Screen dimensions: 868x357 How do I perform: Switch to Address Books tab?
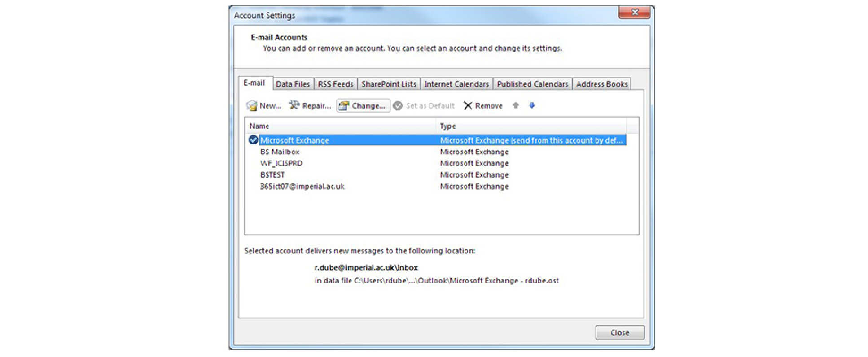(601, 84)
